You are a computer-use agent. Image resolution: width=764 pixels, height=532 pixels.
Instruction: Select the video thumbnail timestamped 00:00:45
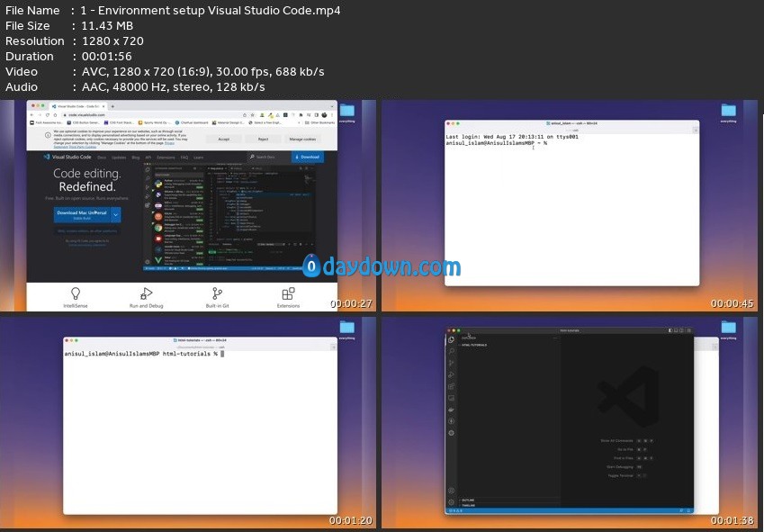[x=571, y=205]
